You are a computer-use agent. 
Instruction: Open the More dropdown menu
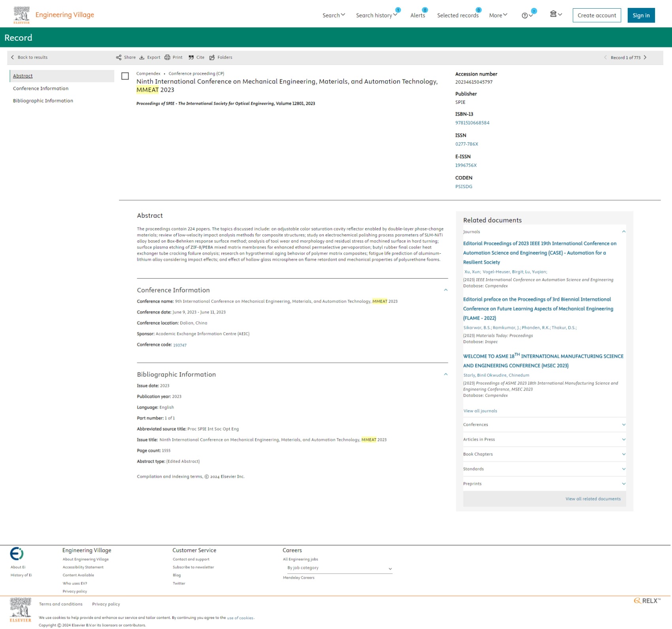pos(498,15)
